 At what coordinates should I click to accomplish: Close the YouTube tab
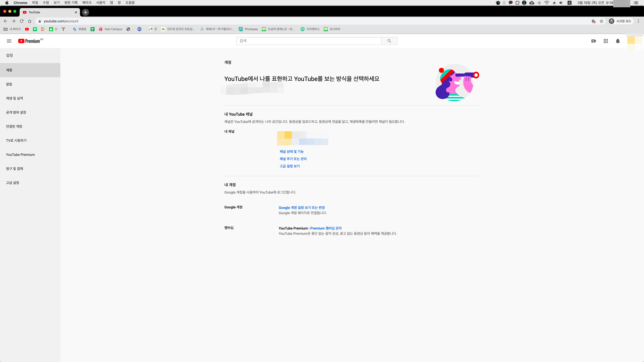tap(76, 12)
